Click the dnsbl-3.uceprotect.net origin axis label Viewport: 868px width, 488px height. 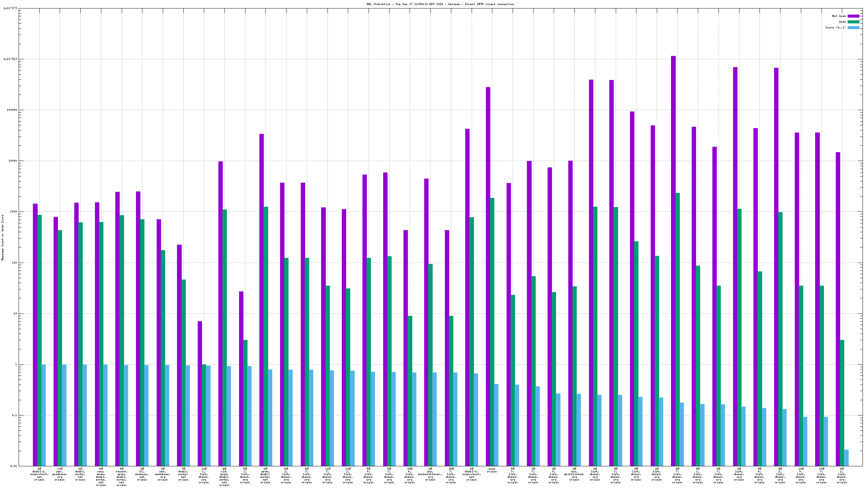(x=471, y=474)
